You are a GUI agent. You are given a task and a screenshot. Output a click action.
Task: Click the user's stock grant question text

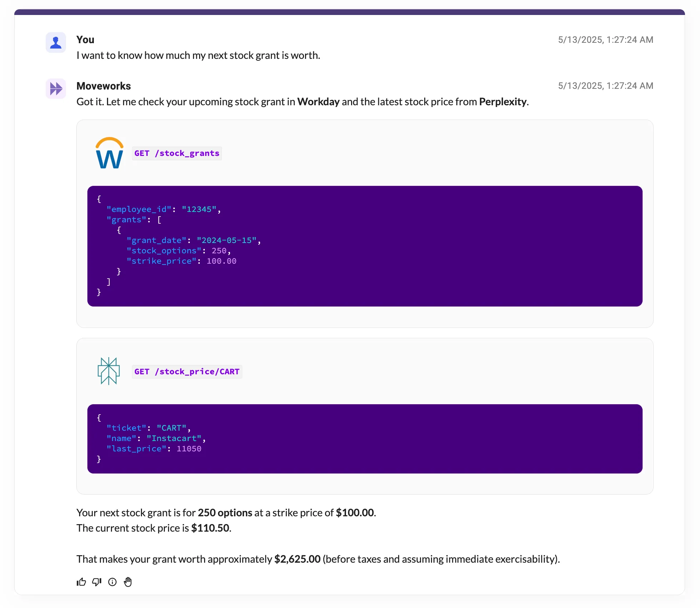(x=198, y=56)
